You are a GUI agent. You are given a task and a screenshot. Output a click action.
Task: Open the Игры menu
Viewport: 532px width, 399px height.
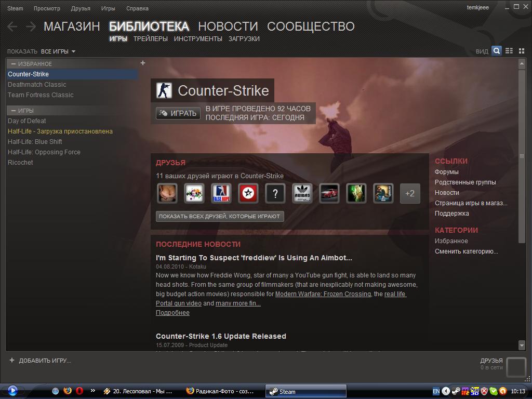pos(108,8)
